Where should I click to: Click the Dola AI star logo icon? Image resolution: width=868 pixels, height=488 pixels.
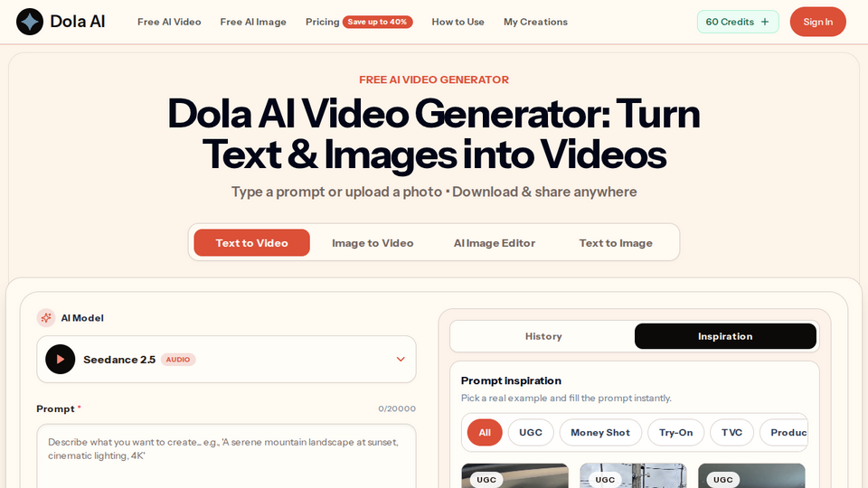(x=30, y=22)
